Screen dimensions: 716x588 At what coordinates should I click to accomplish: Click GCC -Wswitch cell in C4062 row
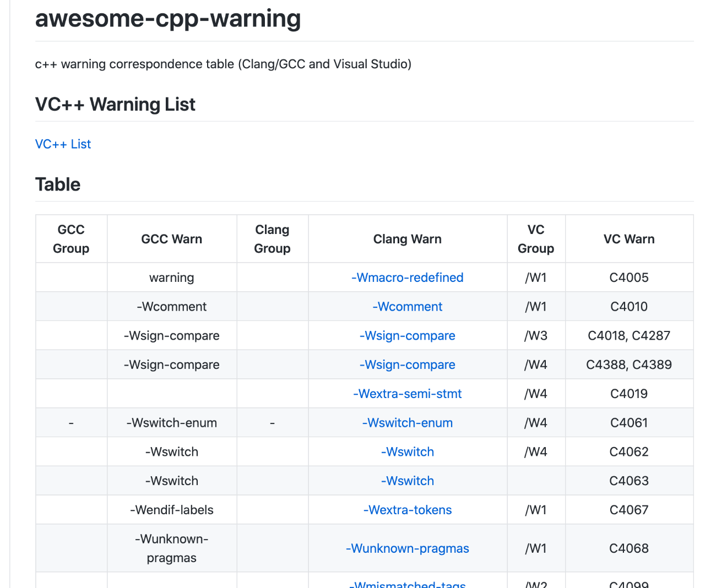(x=172, y=452)
